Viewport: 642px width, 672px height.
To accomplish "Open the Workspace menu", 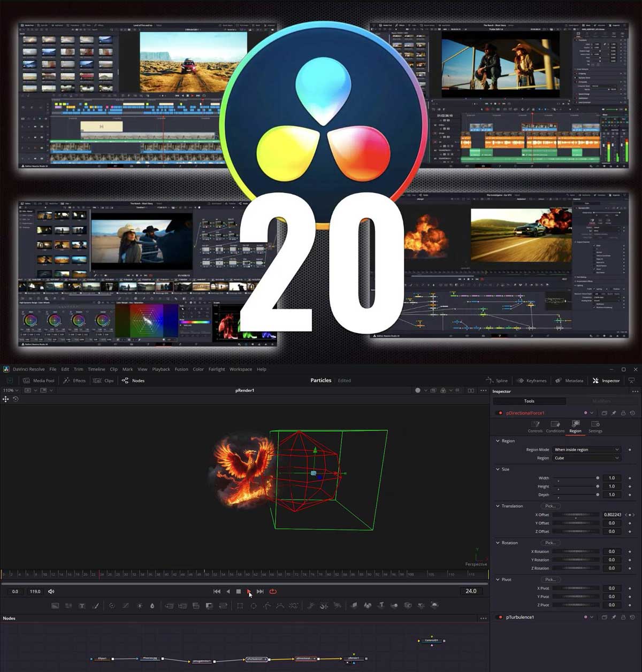I will (241, 369).
